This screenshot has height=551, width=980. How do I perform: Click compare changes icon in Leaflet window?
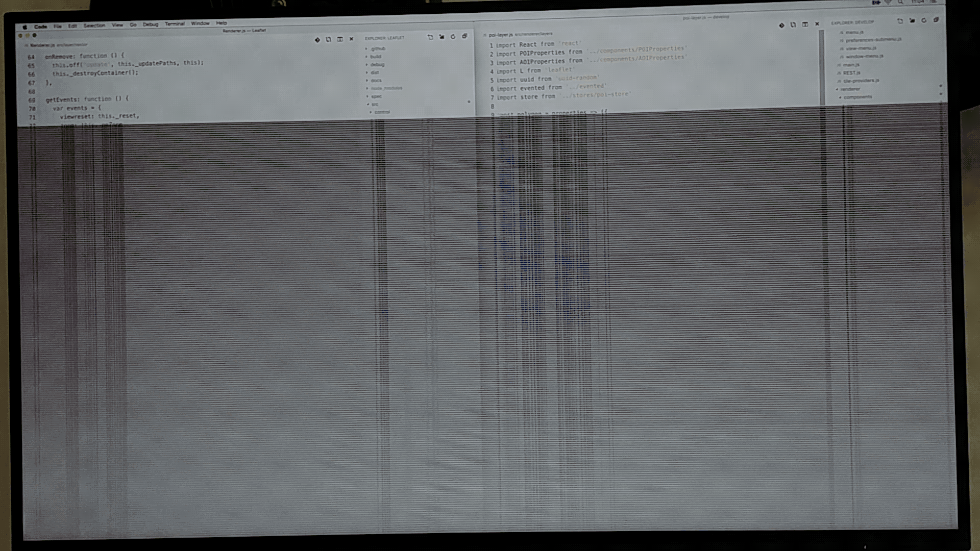(x=329, y=39)
